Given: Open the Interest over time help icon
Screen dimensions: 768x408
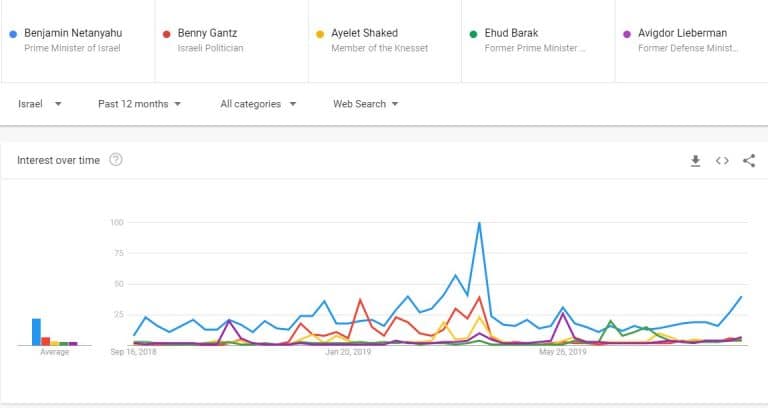Looking at the screenshot, I should (x=116, y=160).
